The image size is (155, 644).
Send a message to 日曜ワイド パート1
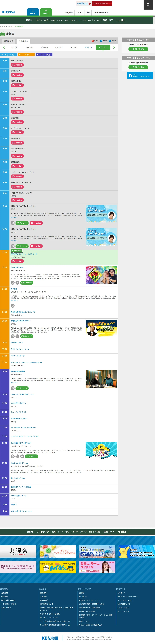(x=22, y=223)
